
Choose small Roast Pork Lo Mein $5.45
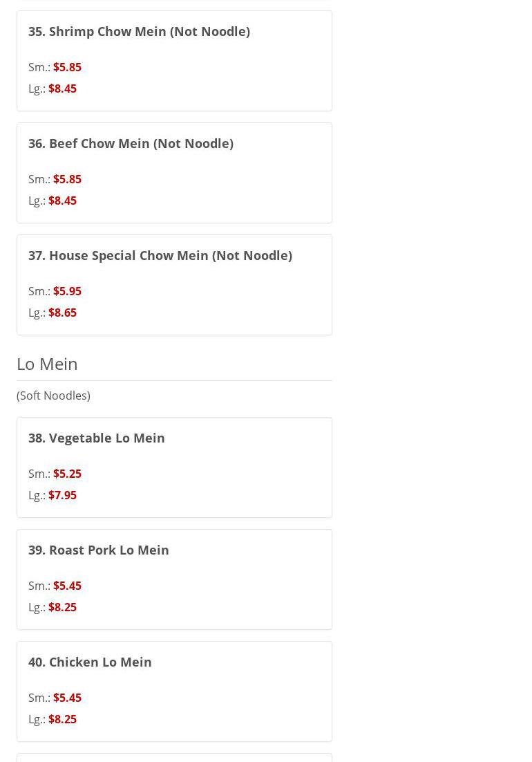(67, 586)
